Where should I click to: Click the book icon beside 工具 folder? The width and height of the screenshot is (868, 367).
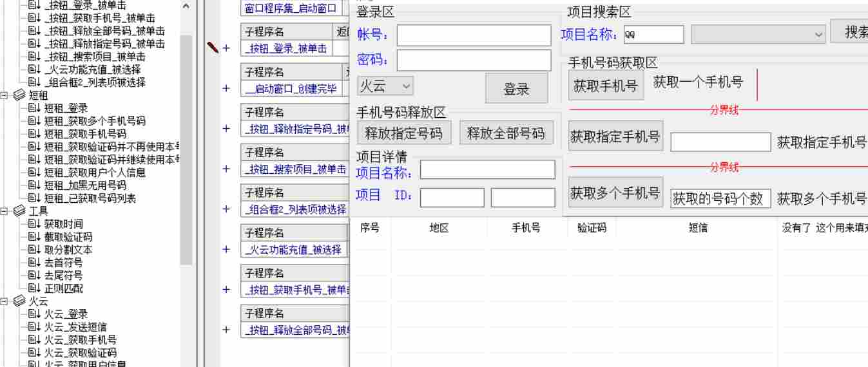click(19, 211)
